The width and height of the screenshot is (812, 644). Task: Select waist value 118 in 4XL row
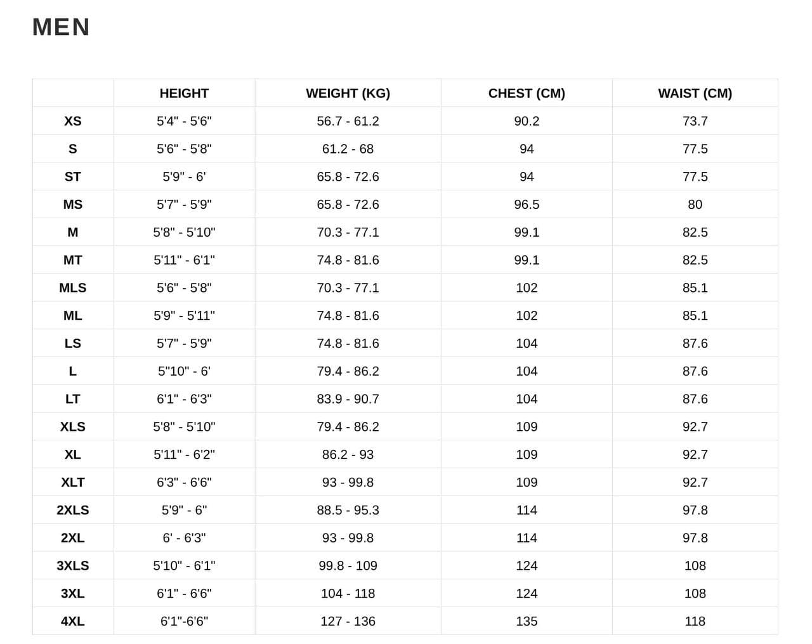pos(695,621)
